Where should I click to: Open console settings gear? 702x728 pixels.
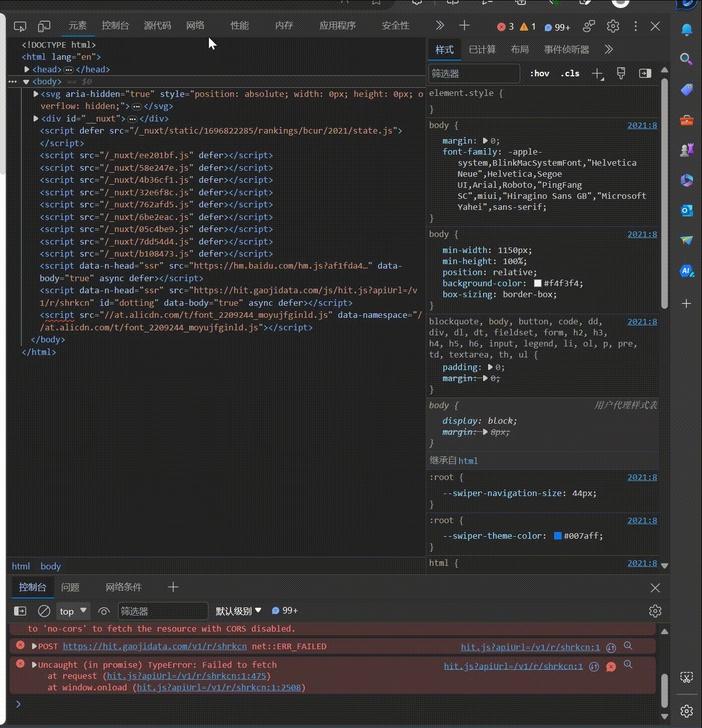(655, 611)
